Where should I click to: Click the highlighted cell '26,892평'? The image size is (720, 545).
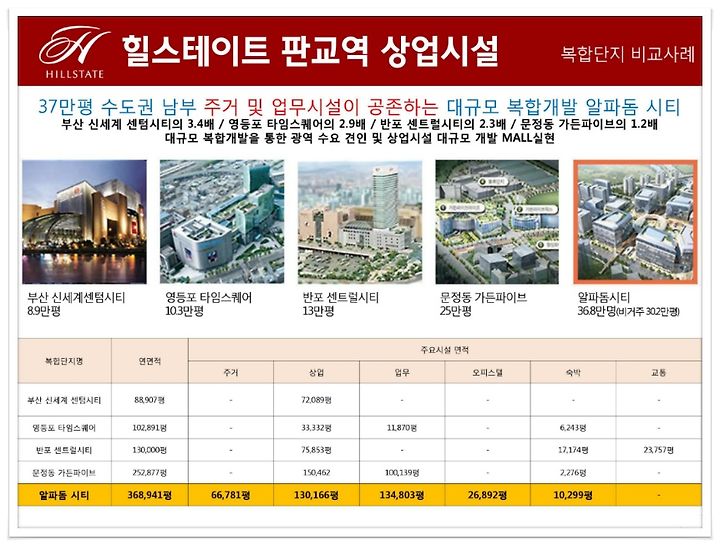point(487,495)
